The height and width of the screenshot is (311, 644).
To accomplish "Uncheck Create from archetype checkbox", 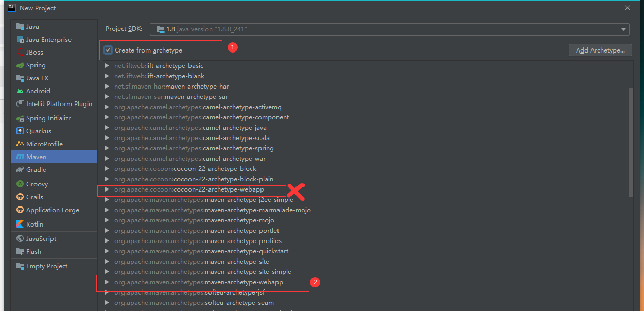I will coord(108,50).
